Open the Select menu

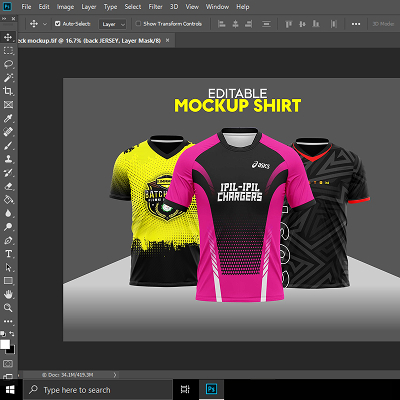tap(133, 7)
